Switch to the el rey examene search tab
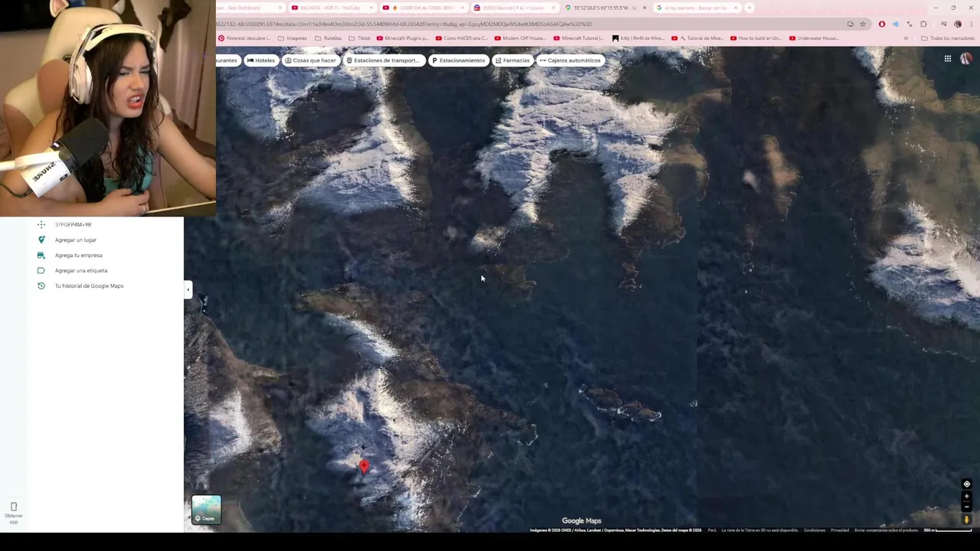The image size is (980, 551). tap(697, 8)
